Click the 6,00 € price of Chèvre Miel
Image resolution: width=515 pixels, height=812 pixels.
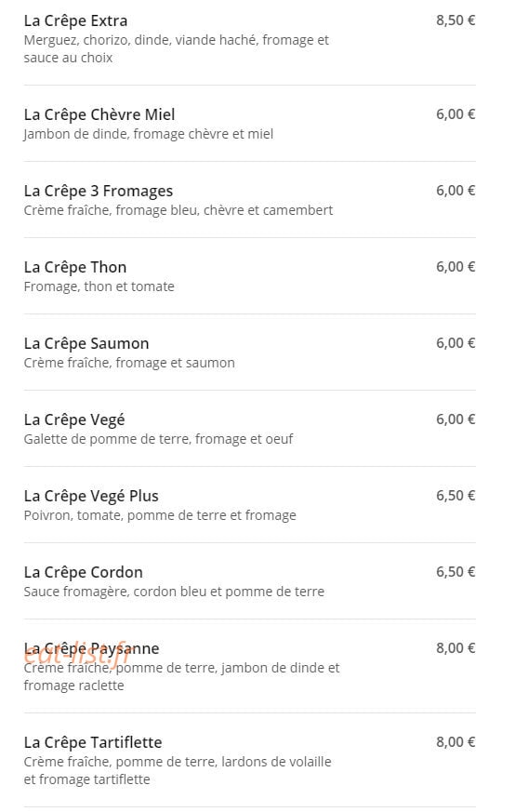[456, 114]
